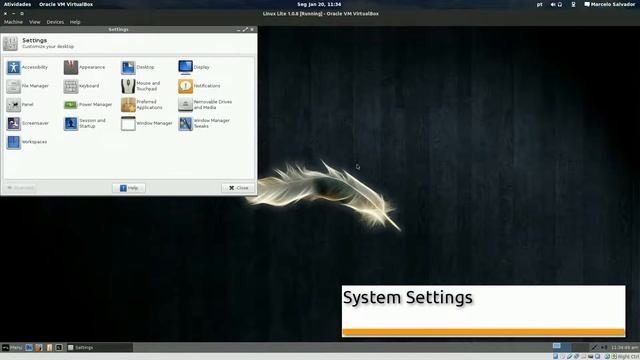Click the Help button in Settings

pos(129,188)
